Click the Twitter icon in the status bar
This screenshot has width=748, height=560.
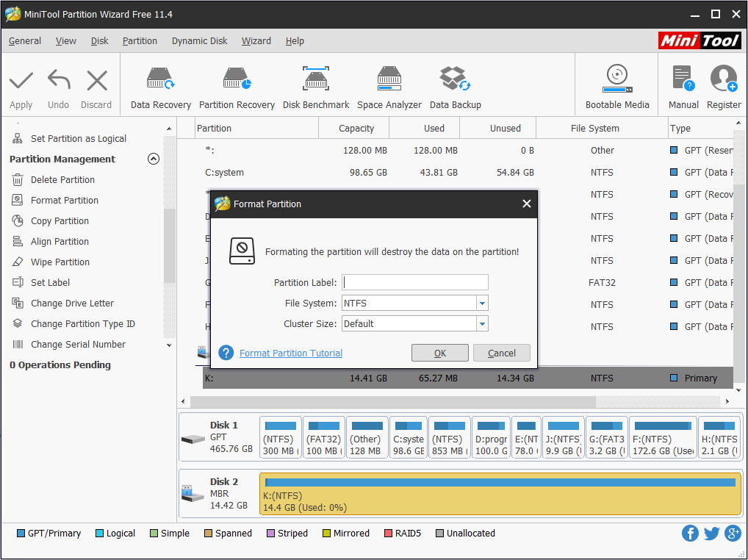711,534
